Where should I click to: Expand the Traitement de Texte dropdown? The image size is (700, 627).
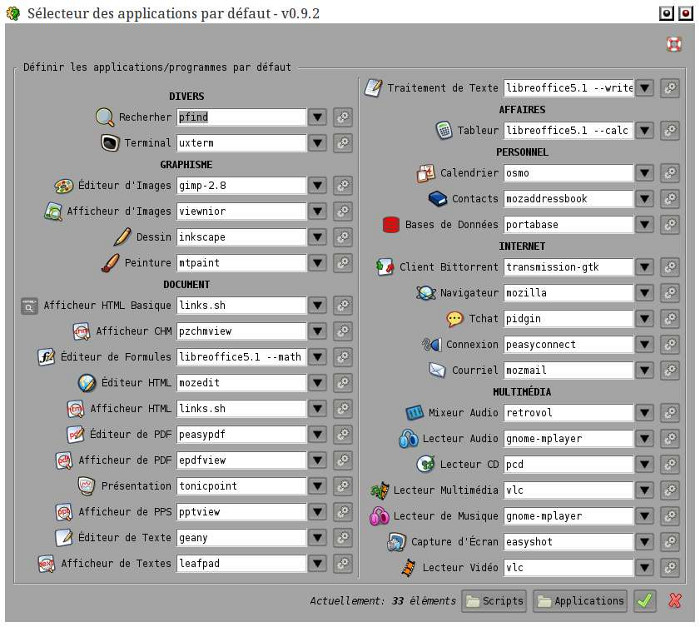[x=645, y=88]
